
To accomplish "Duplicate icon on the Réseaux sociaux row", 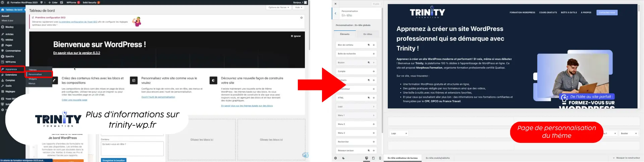I will coord(369,151).
